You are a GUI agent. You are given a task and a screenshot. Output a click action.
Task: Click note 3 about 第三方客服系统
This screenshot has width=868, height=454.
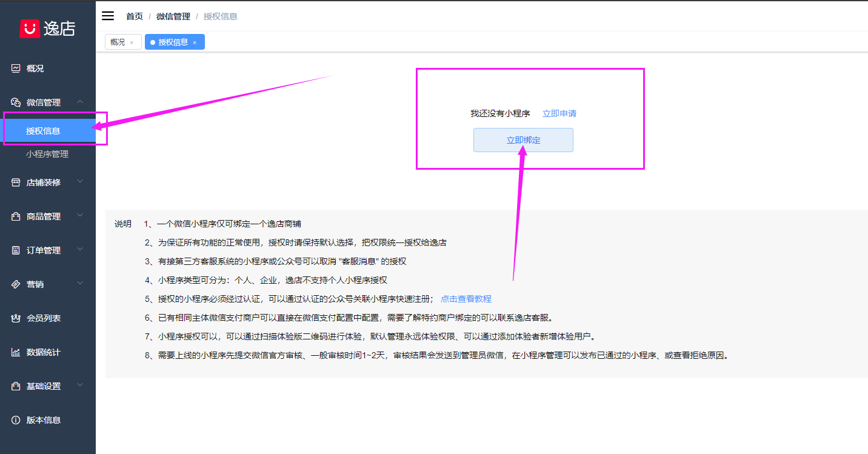pos(276,261)
